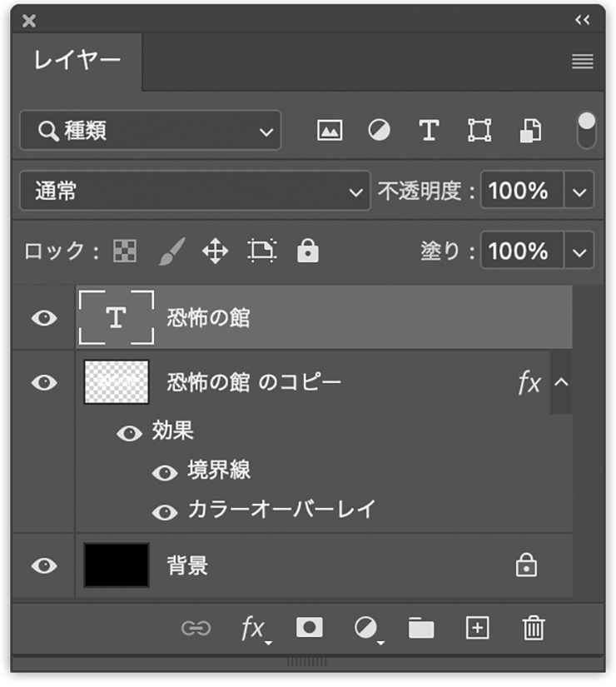Filter for shape layers

[479, 131]
